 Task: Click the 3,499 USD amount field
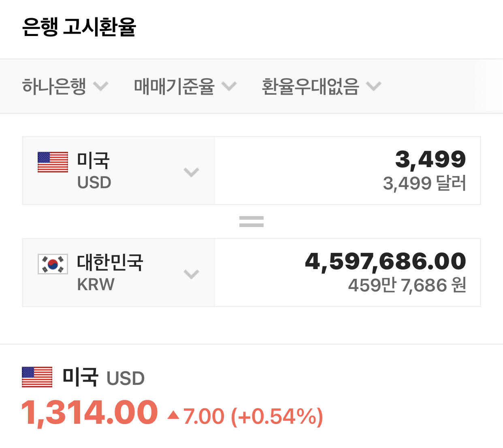[430, 159]
